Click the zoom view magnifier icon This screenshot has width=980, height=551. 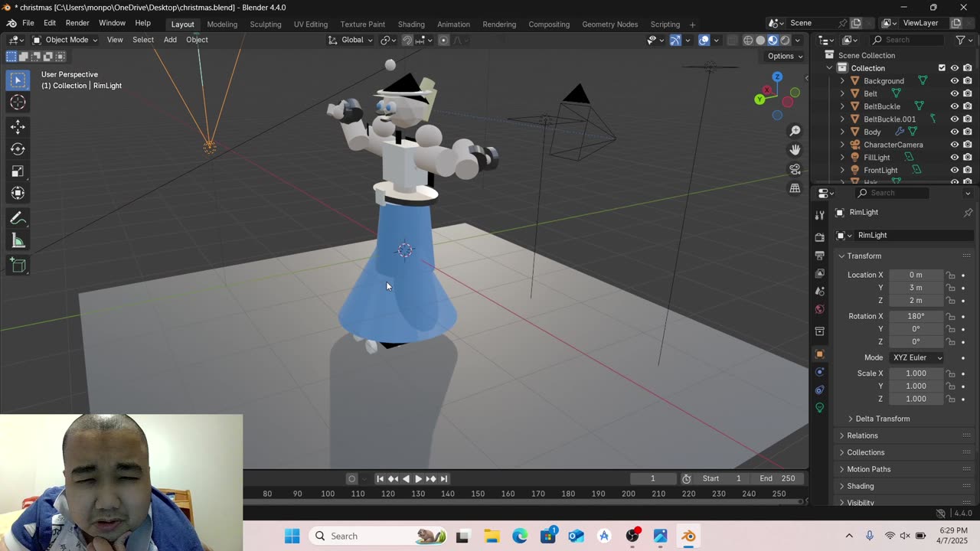(x=795, y=131)
